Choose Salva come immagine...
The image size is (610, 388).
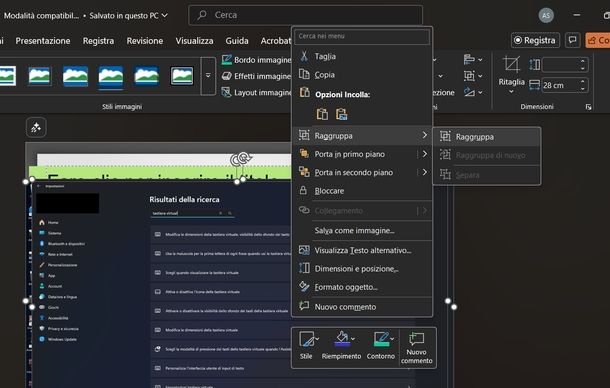coord(354,230)
